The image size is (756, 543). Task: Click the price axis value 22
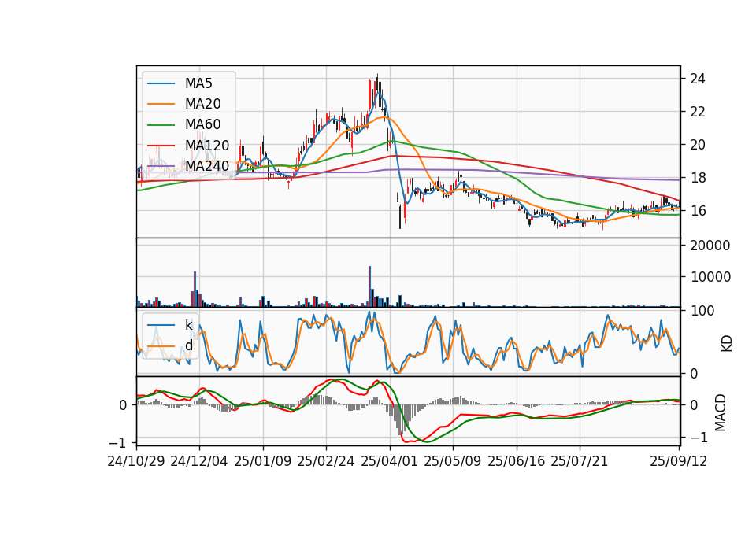click(x=697, y=112)
